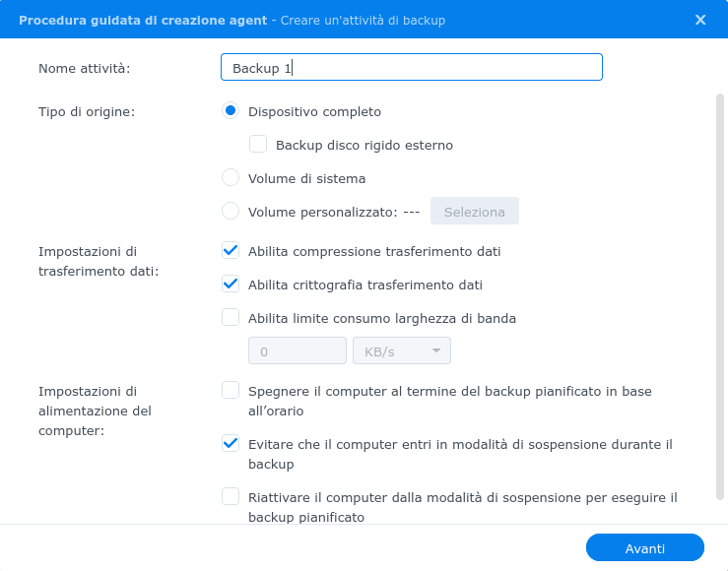Screen dimensions: 728x571
Task: Click the Seleziona button
Action: pos(475,211)
